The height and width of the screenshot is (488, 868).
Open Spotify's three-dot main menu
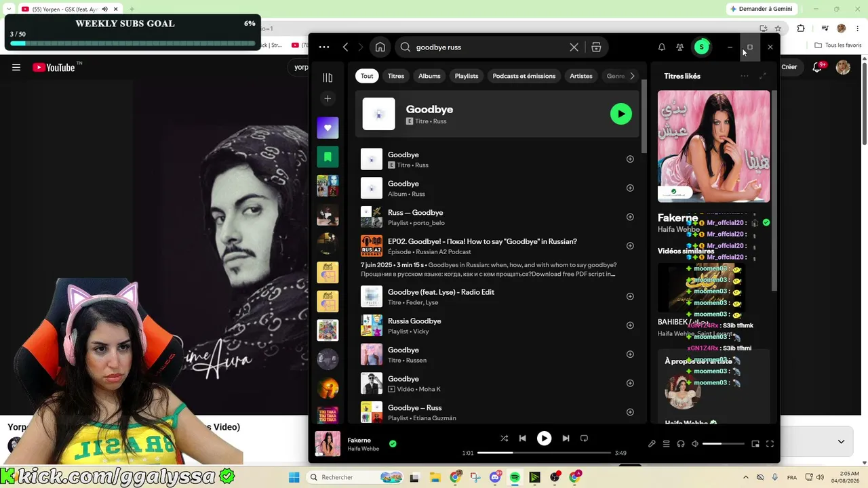(324, 47)
